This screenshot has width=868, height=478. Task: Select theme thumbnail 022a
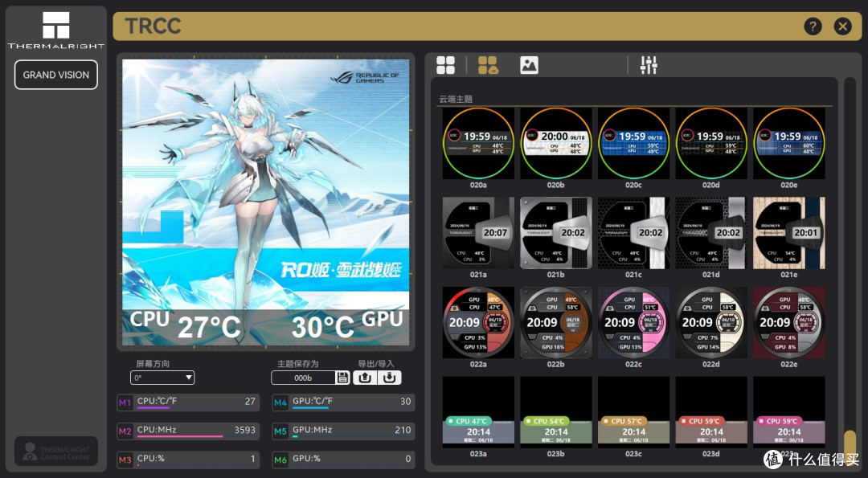(x=478, y=322)
